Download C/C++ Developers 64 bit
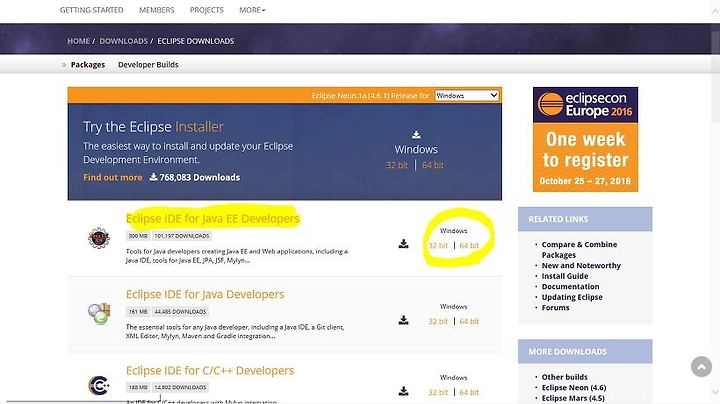 469,392
